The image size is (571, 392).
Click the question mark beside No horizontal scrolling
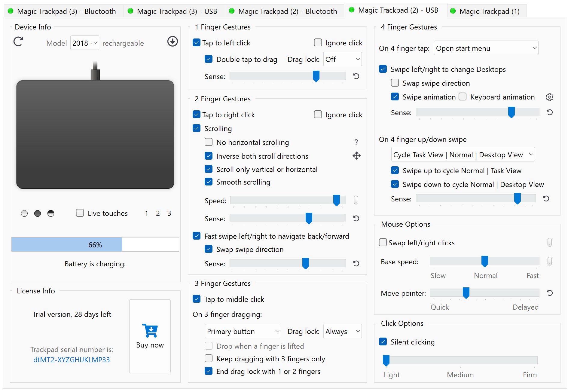pos(356,142)
